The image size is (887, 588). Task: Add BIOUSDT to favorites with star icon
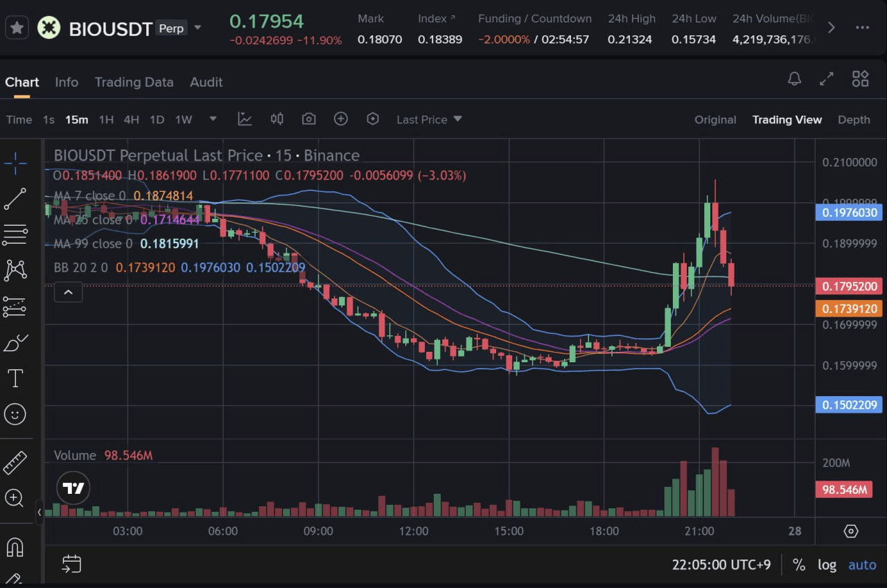pyautogui.click(x=17, y=28)
